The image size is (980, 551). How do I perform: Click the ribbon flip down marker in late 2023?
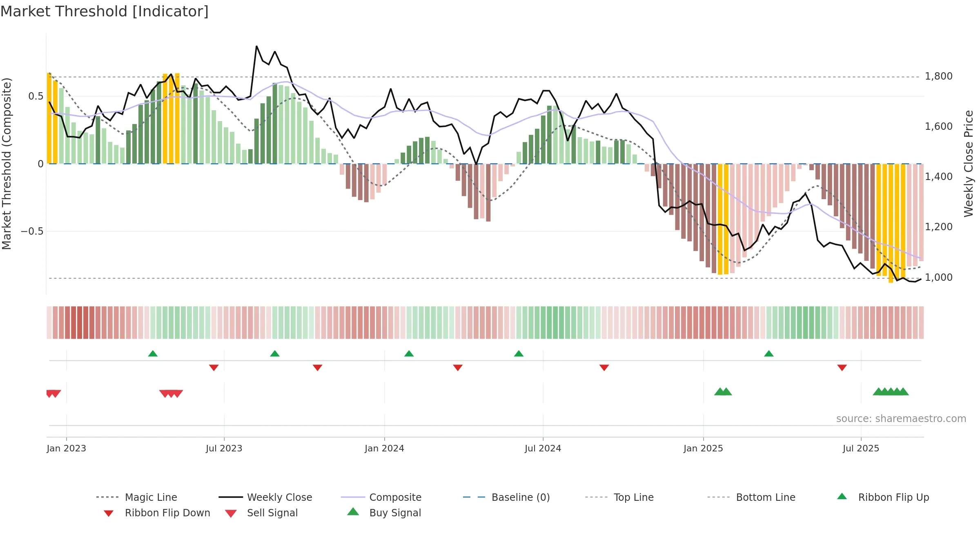[x=317, y=368]
